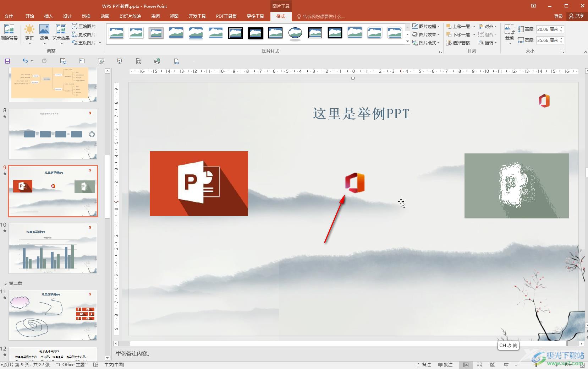Switch to Reading view
Screen dimensions: 588x369
[493, 365]
